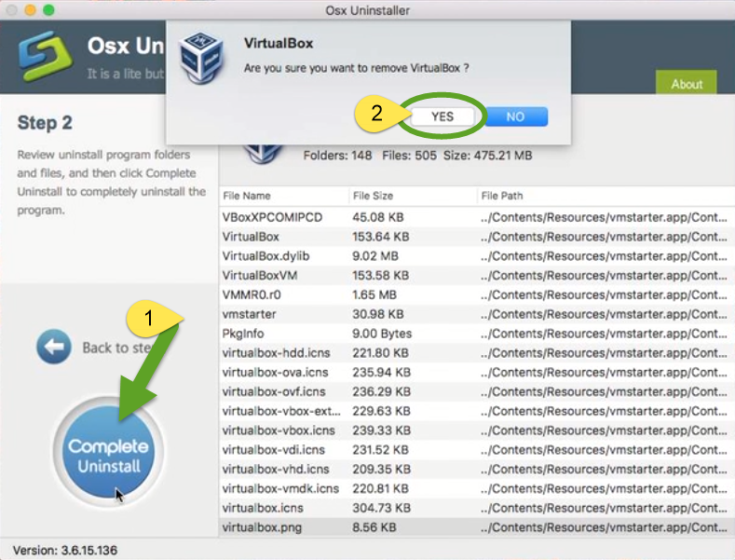Click the yellow minimize window button
Viewport: 735px width, 560px height.
coord(31,10)
